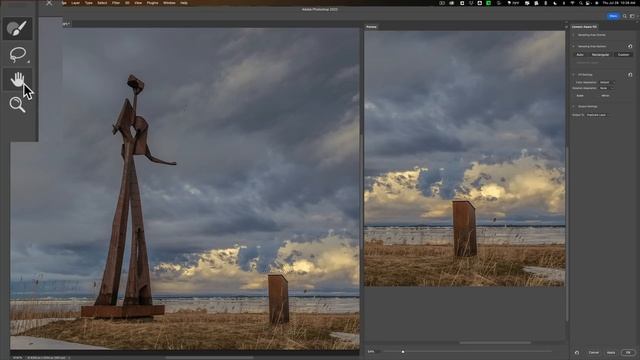640x360 pixels.
Task: Click the Apply button
Action: coord(611,352)
